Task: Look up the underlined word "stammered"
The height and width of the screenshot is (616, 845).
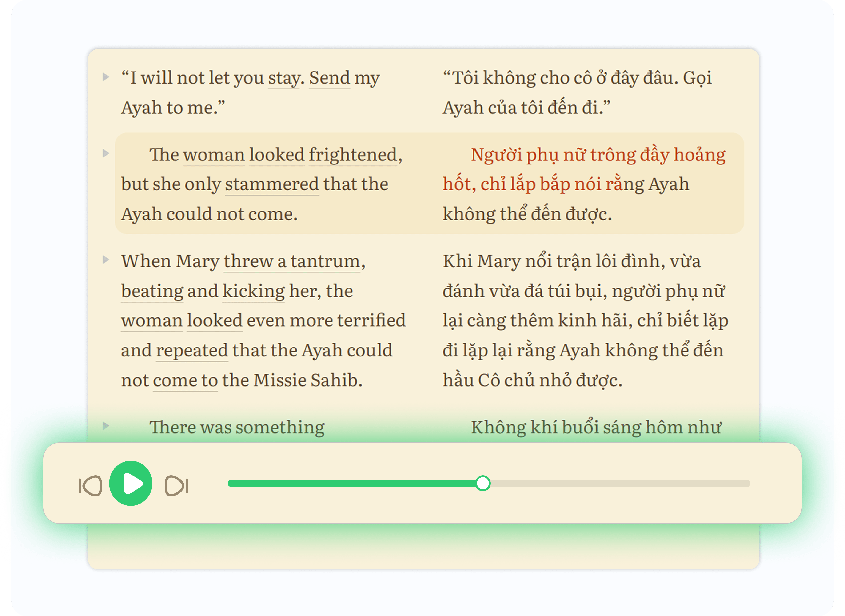Action: [x=272, y=184]
